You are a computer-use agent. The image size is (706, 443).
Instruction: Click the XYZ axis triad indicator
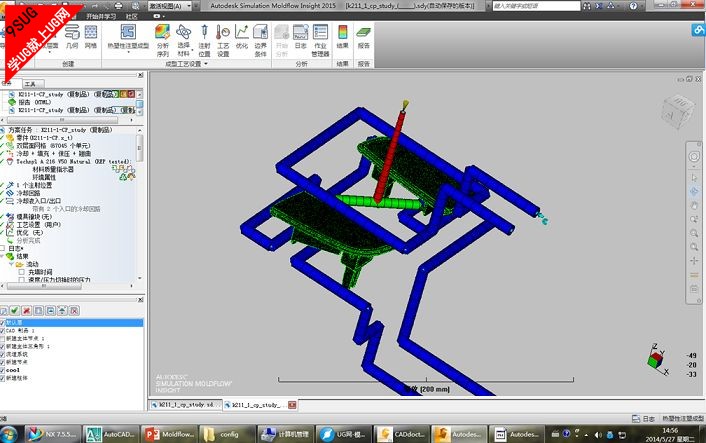coord(657,360)
